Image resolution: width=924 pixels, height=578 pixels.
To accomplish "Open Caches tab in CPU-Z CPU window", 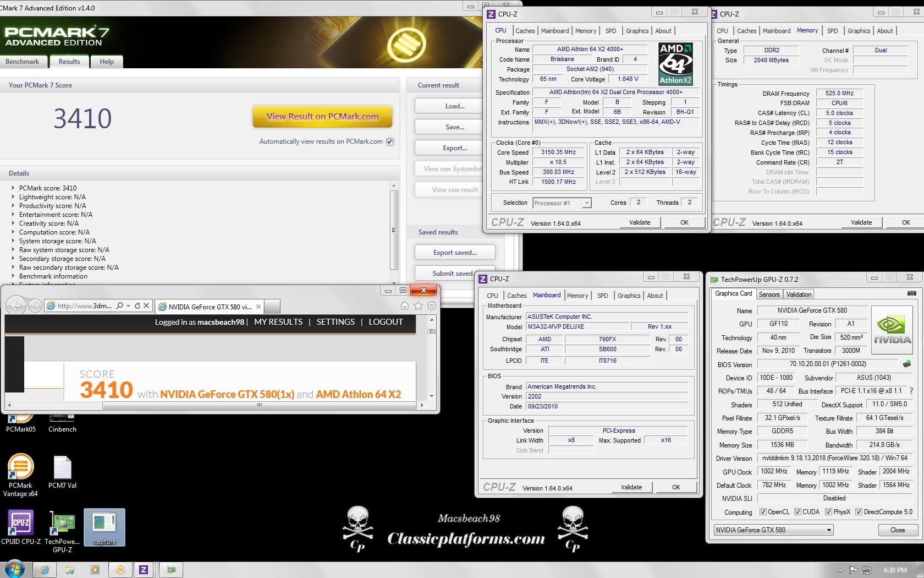I will [x=525, y=31].
